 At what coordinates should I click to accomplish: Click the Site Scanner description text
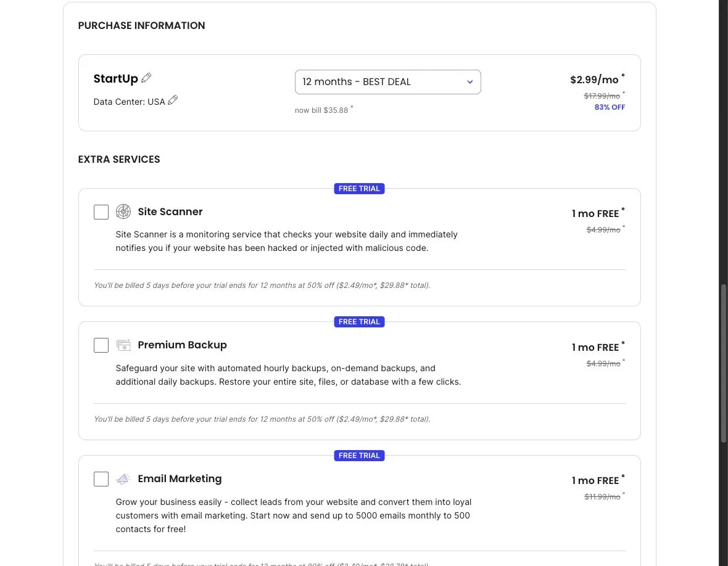tap(286, 241)
